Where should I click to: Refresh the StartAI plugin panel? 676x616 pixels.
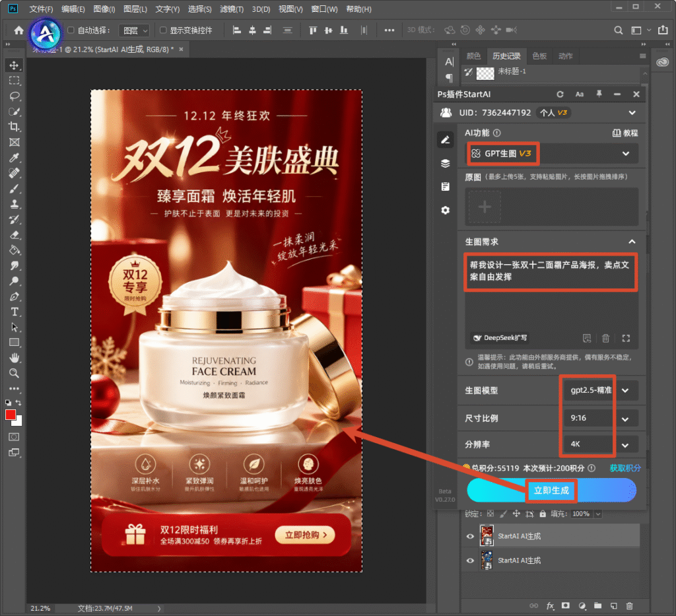pos(560,94)
